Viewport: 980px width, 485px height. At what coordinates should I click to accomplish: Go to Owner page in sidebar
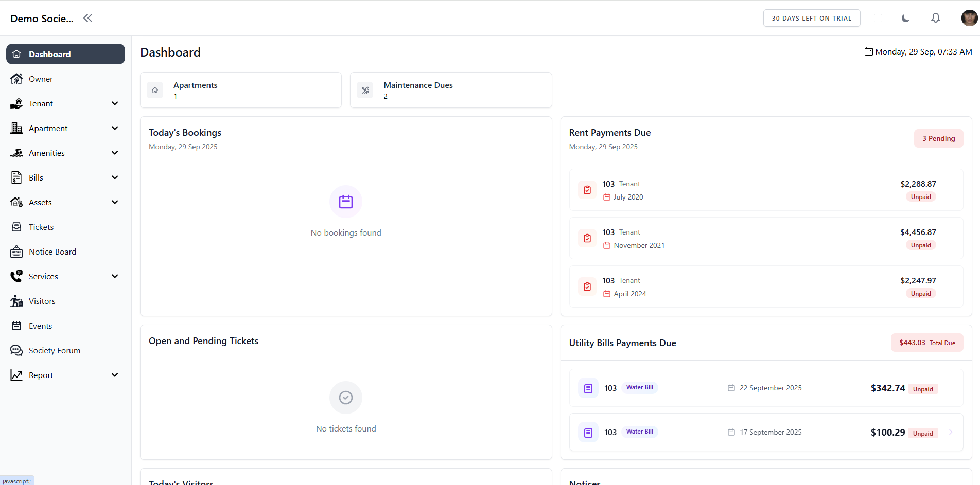click(41, 79)
